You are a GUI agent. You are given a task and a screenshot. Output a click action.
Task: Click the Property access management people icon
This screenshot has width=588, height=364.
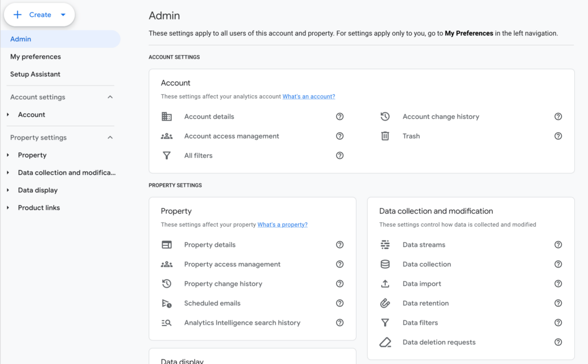tap(167, 264)
